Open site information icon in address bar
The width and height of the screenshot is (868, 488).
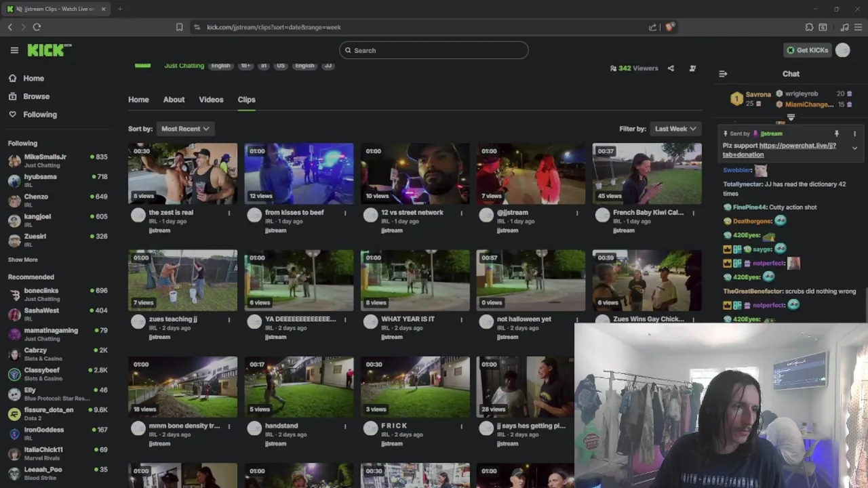pos(197,27)
